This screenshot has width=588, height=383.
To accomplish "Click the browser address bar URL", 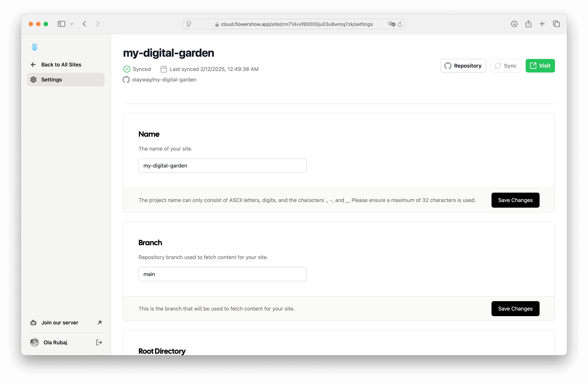I will [x=297, y=24].
